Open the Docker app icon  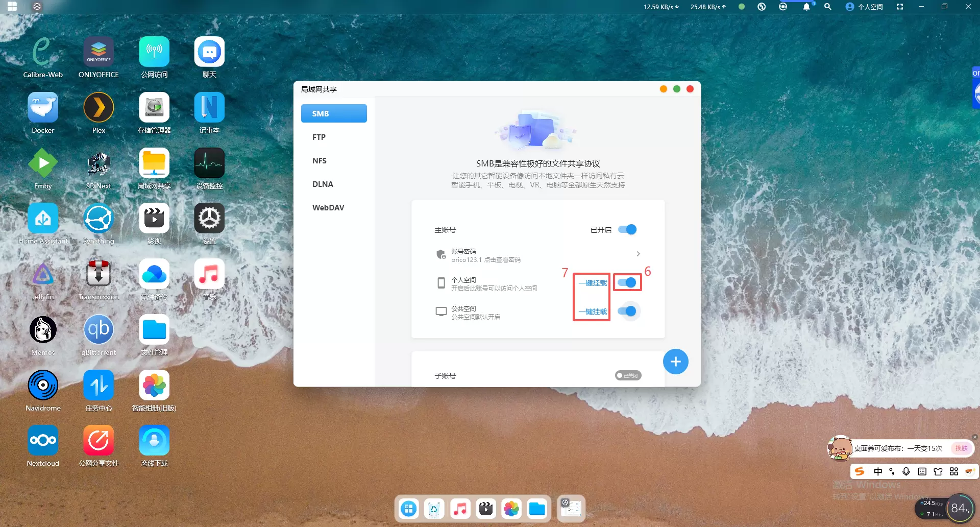coord(43,108)
